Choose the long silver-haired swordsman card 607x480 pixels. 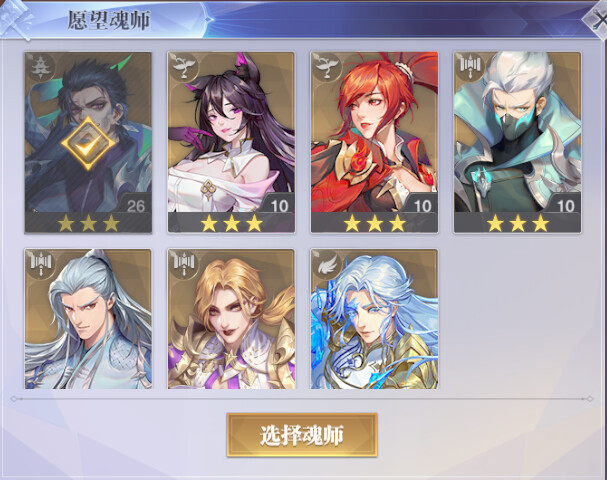click(88, 319)
